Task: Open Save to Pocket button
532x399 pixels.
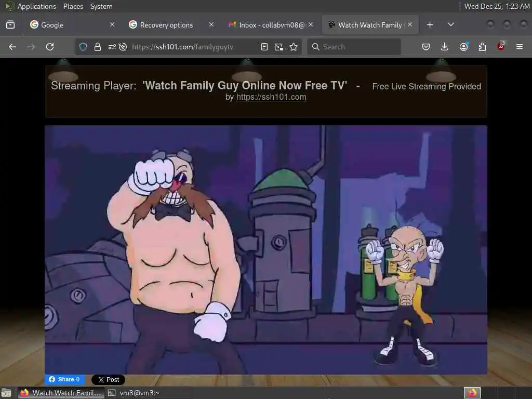Action: pyautogui.click(x=426, y=47)
